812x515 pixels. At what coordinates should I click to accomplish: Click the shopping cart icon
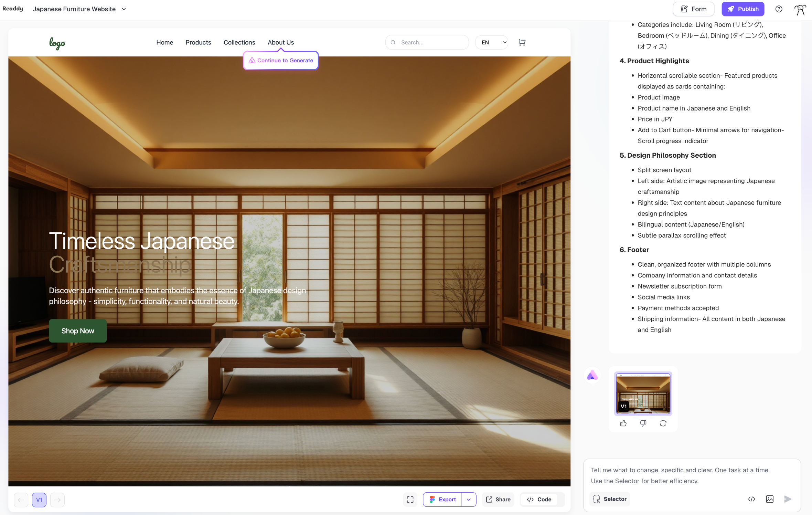pos(522,42)
